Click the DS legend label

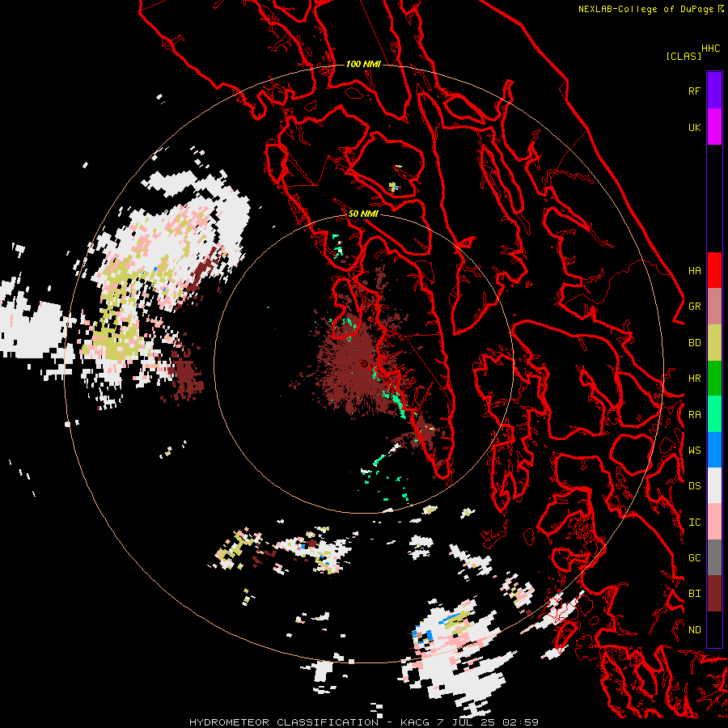click(694, 486)
